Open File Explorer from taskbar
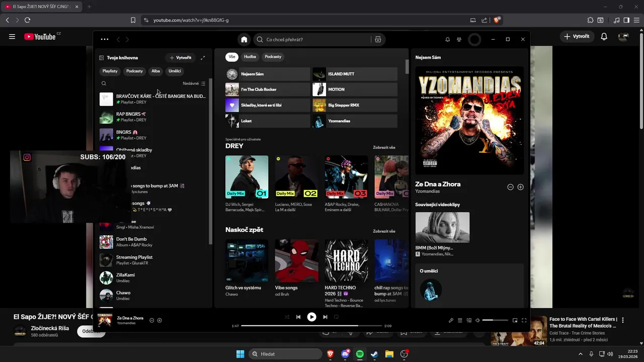The height and width of the screenshot is (362, 644). (389, 354)
